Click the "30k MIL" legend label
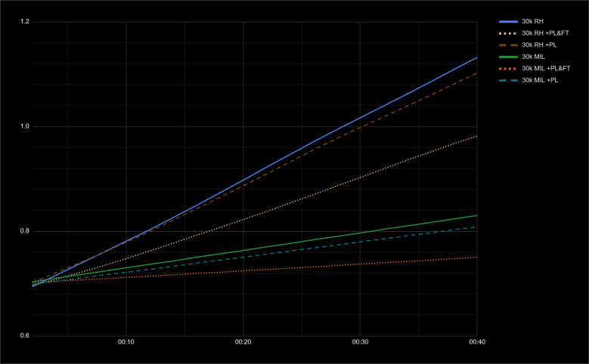 tap(532, 56)
